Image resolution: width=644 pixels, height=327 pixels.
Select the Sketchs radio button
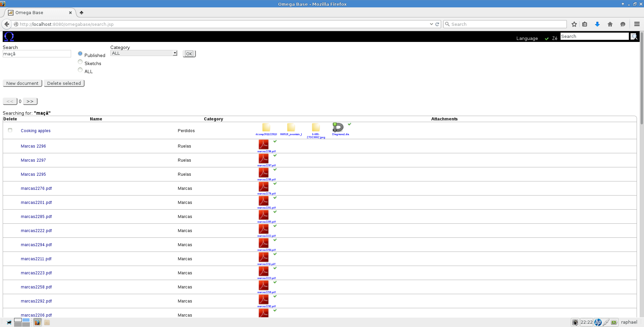pos(80,62)
